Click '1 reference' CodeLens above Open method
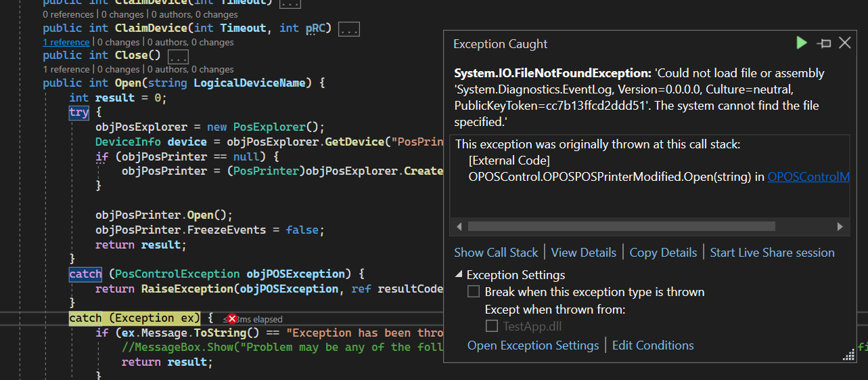This screenshot has height=380, width=868. click(66, 69)
